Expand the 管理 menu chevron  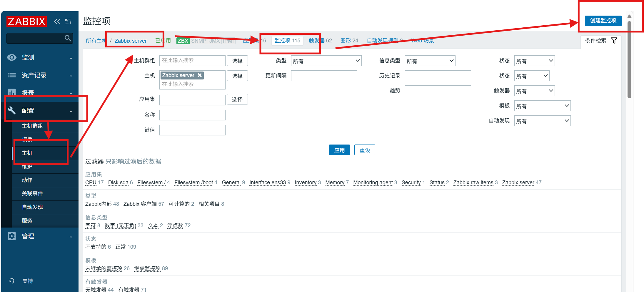[x=71, y=237]
